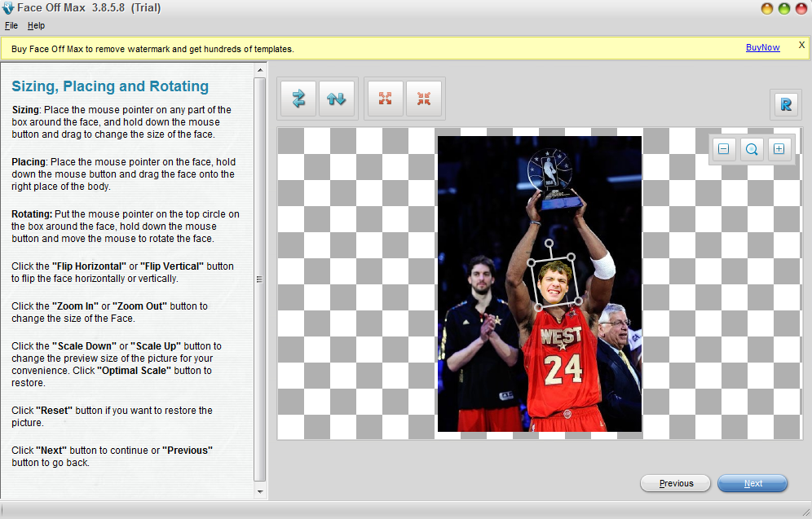Go to the Previous step
The height and width of the screenshot is (519, 812).
click(675, 483)
